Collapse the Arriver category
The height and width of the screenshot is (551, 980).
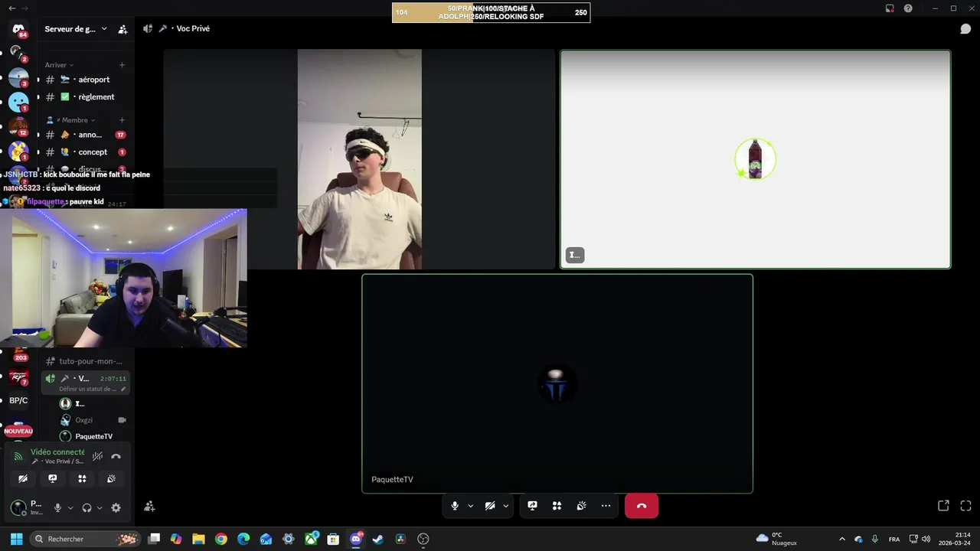click(x=59, y=65)
